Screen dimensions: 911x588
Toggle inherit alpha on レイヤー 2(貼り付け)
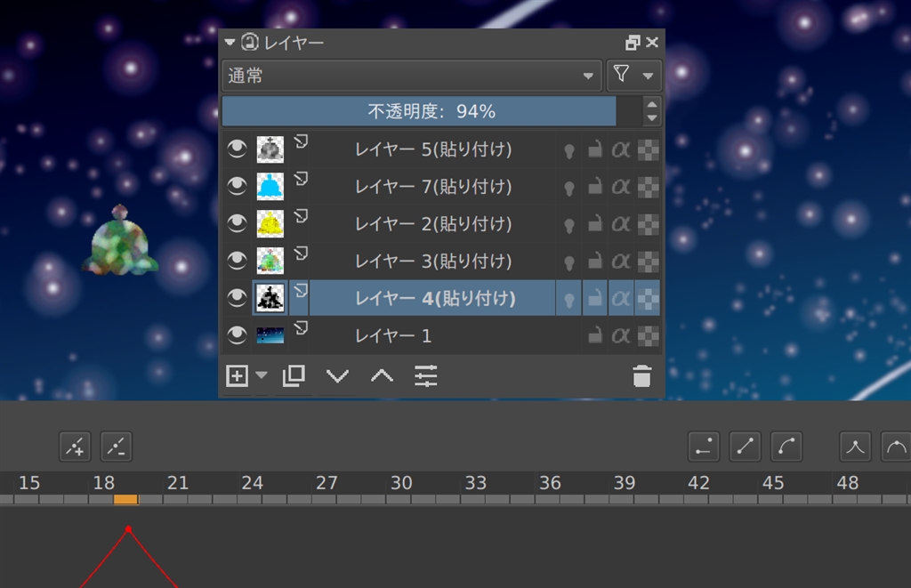tap(620, 224)
